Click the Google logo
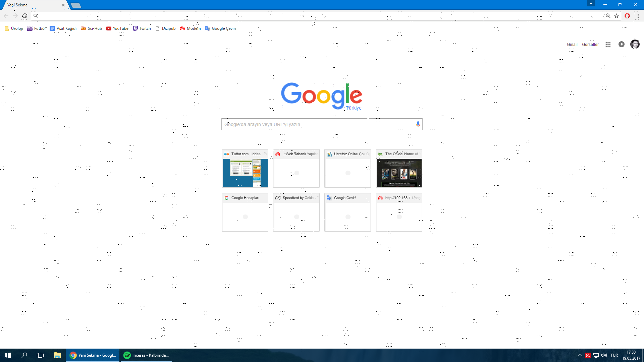The image size is (644, 362). point(322,96)
